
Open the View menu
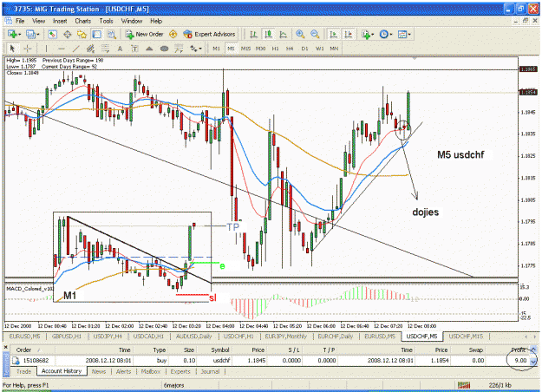39,21
